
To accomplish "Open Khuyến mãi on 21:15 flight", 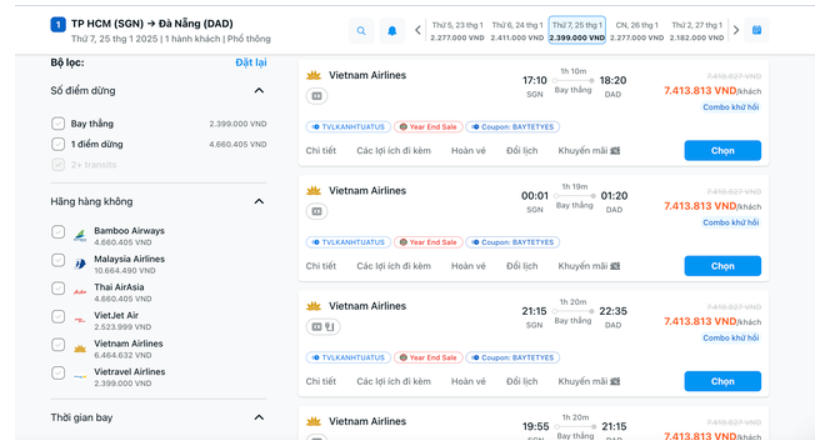I will coord(589,381).
